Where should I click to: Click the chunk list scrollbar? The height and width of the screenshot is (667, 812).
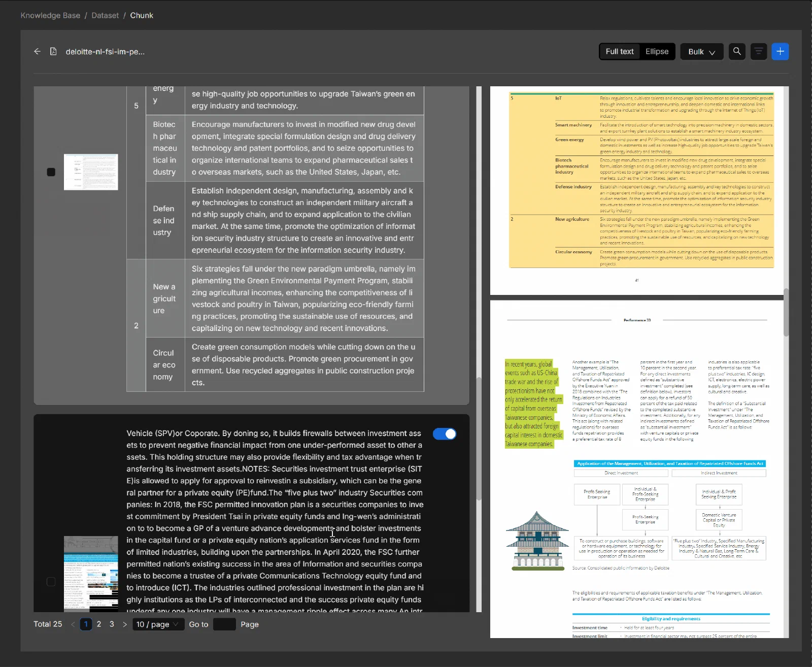479,439
